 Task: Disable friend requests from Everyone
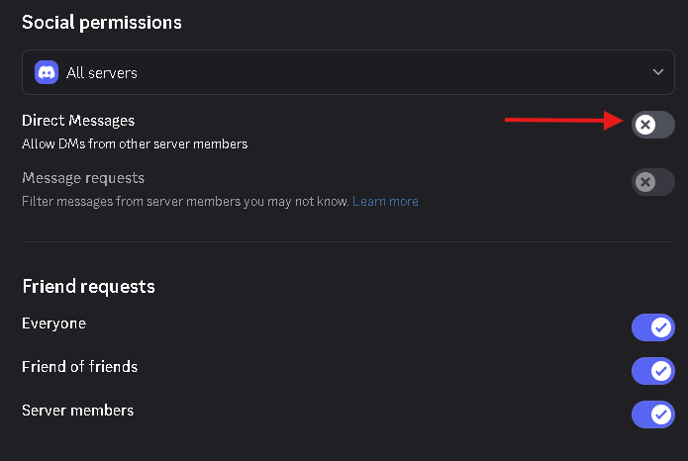[653, 327]
